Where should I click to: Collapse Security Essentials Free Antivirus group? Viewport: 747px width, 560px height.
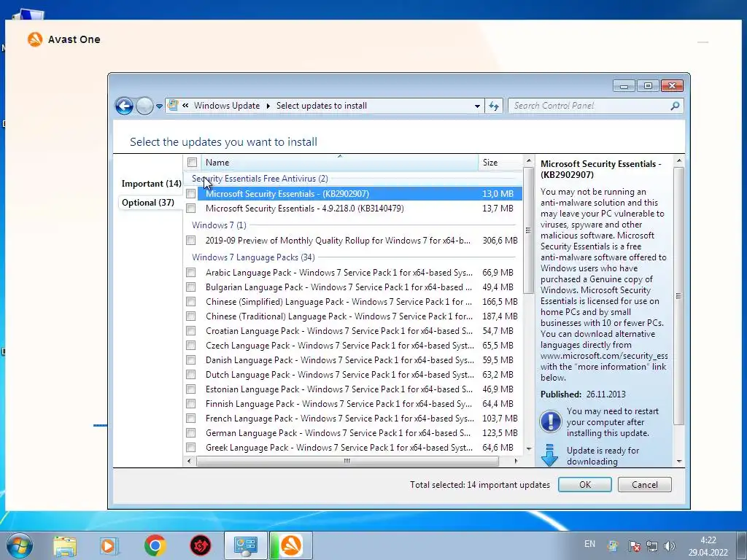point(260,179)
